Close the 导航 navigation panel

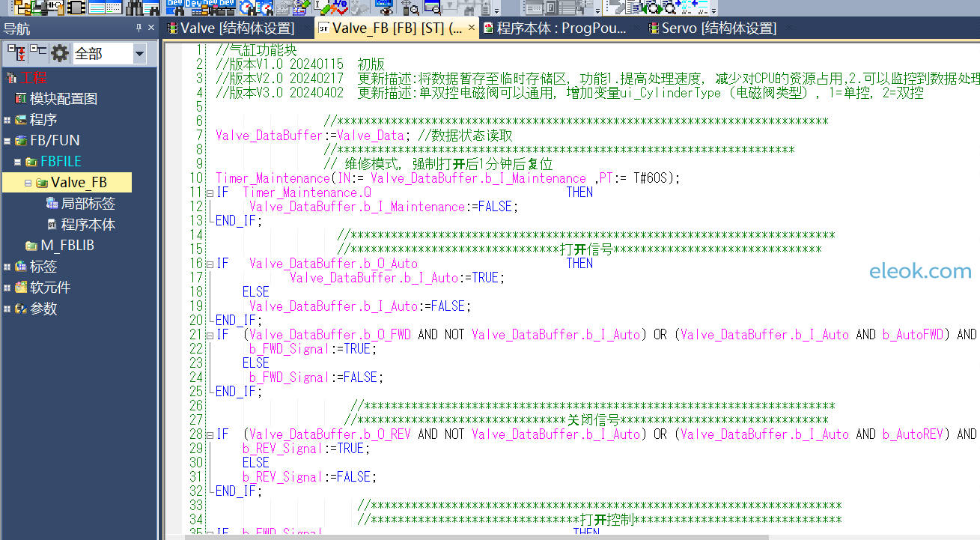pos(151,28)
